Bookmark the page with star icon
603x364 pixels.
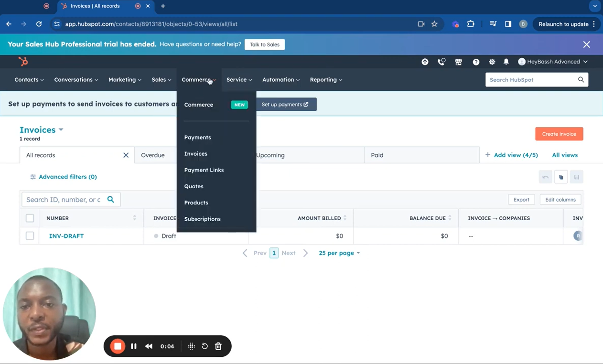[x=434, y=24]
